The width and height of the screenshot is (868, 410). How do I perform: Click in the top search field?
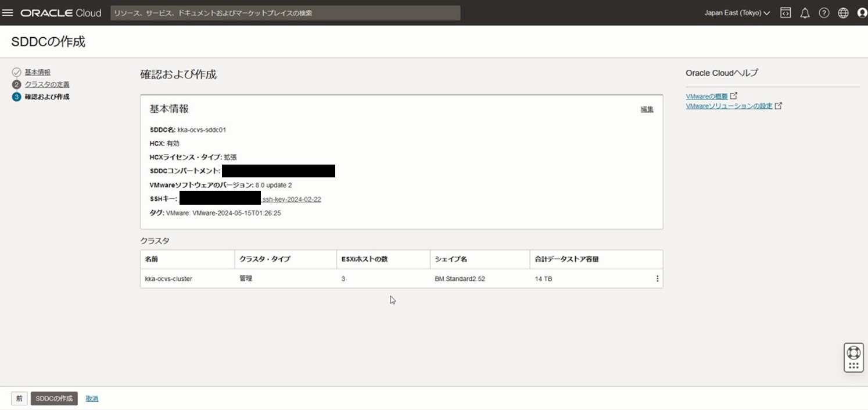pyautogui.click(x=285, y=13)
